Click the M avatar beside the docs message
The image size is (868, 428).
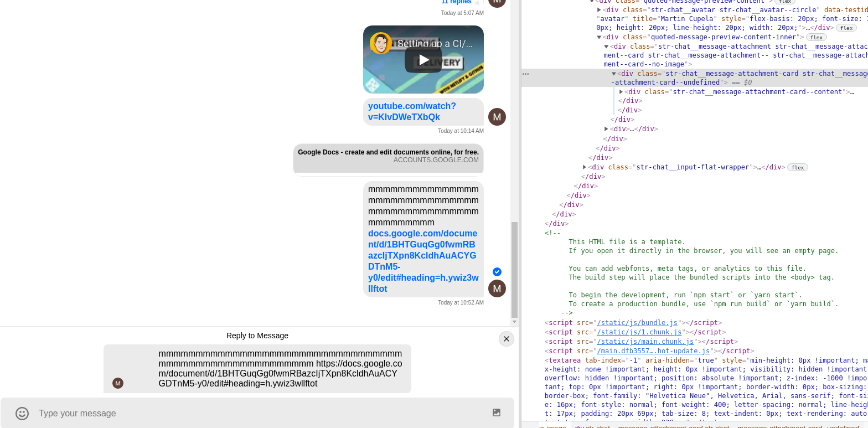[x=497, y=288]
